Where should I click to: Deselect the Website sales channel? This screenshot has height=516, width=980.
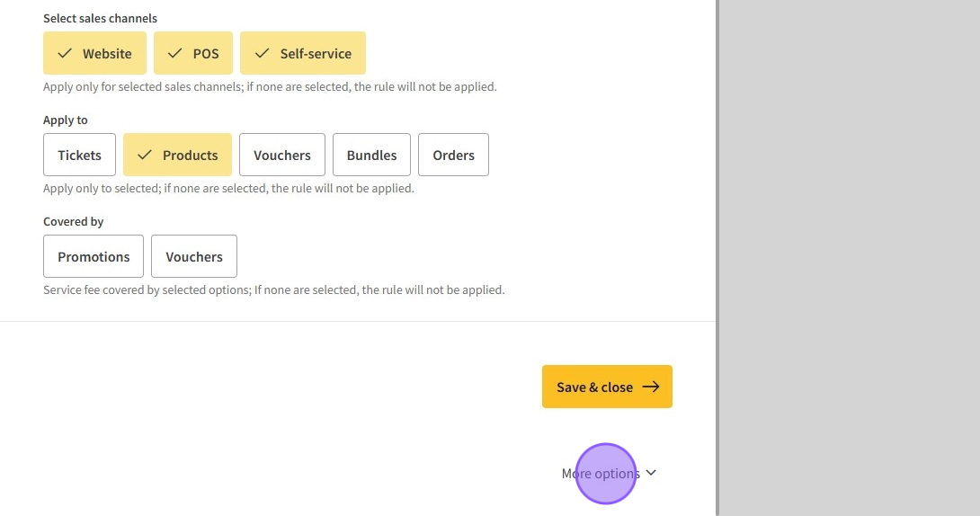[94, 53]
